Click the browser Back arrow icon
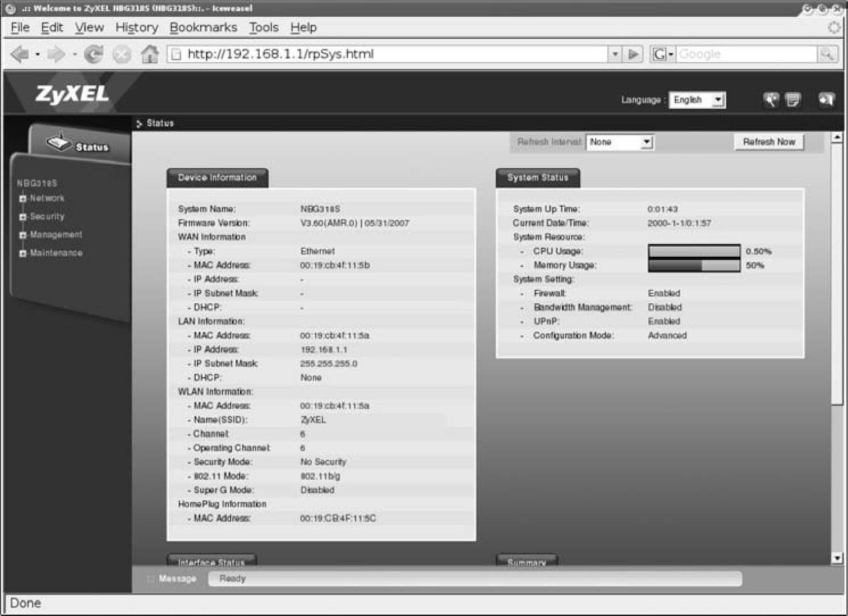Viewport: 848px width, 616px height. tap(20, 54)
